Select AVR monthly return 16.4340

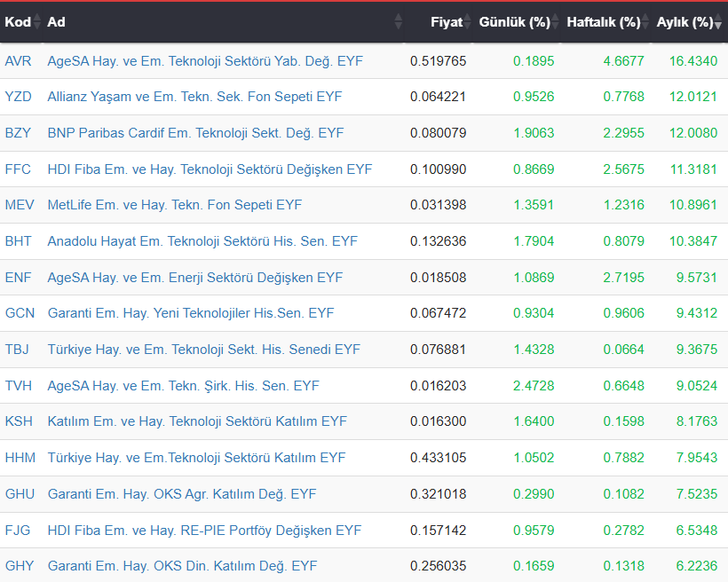[693, 61]
